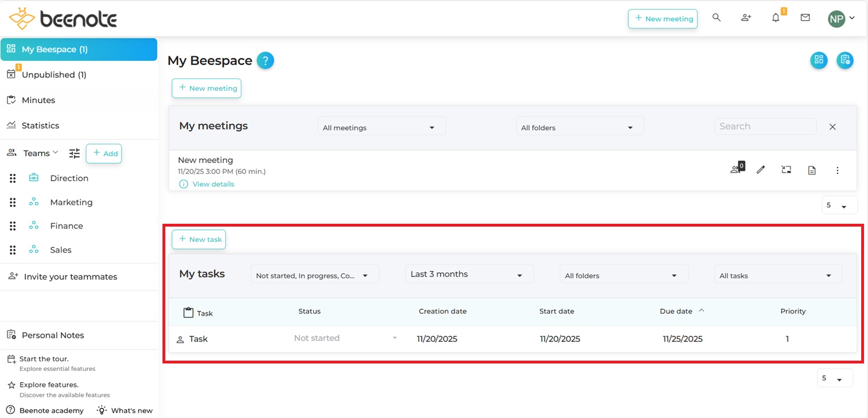868x418 pixels.
Task: Open the notifications bell icon
Action: pyautogui.click(x=776, y=18)
